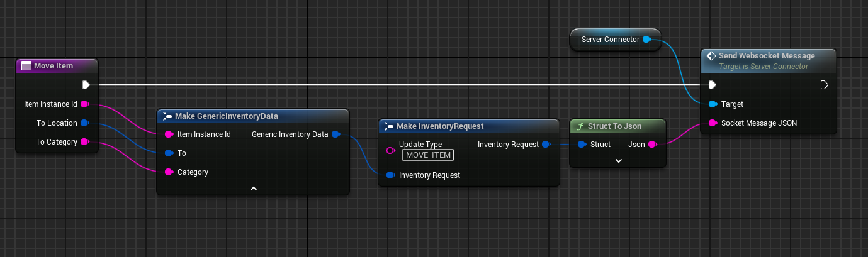Viewport: 868px width, 257px height.
Task: Click the 'Target is Server Connector' subtitle
Action: click(764, 66)
